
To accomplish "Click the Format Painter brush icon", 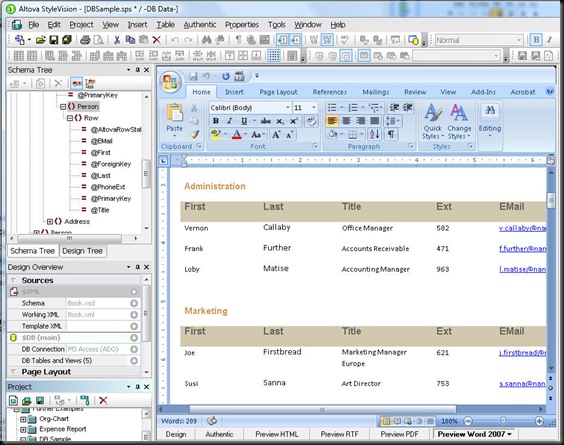I will click(195, 135).
